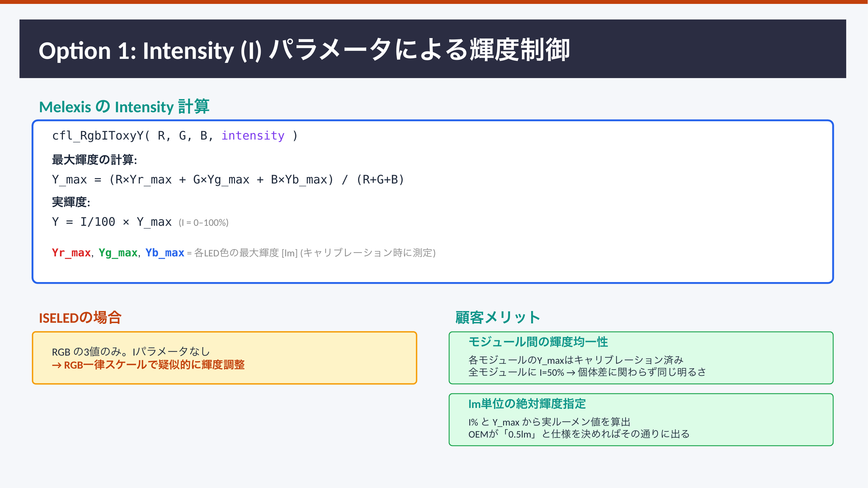Click the '(I = 0–100%)' note
Viewport: 868px width, 488px height.
203,223
